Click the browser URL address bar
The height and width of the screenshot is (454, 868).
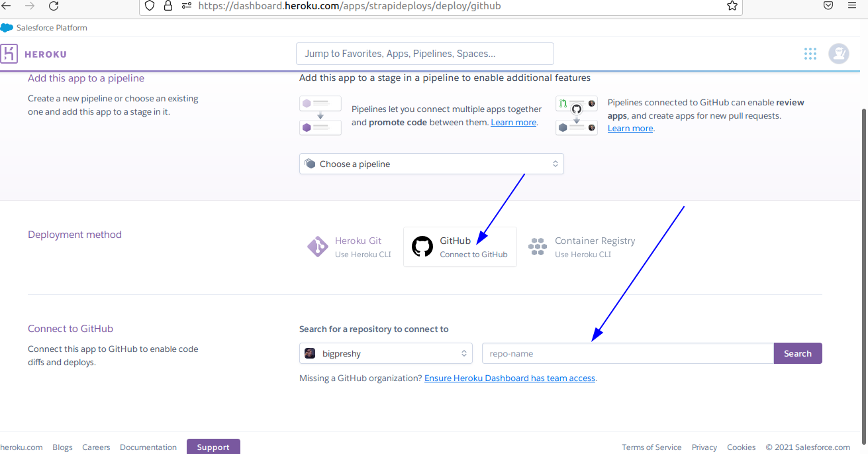click(x=441, y=5)
